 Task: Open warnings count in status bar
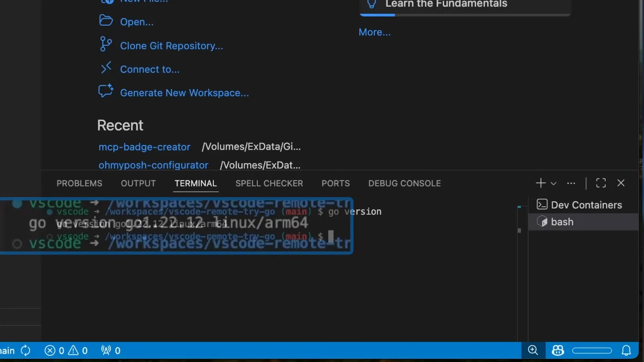tap(78, 351)
